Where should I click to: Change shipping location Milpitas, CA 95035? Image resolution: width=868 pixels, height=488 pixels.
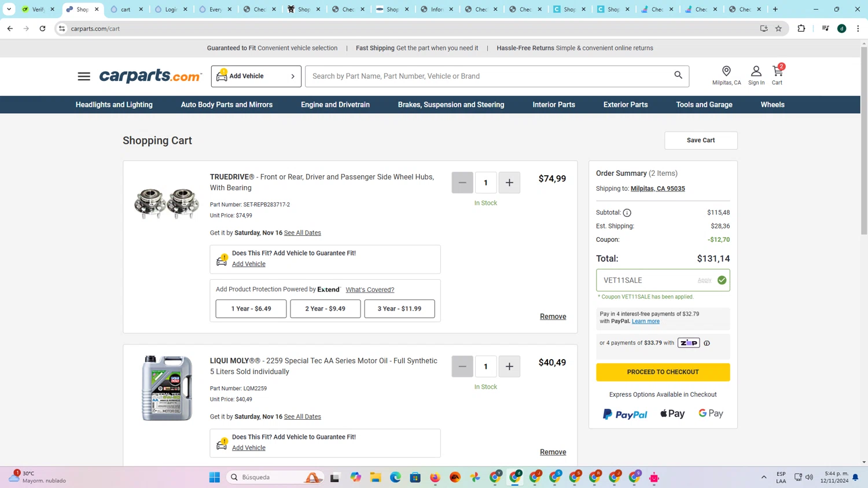(658, 188)
